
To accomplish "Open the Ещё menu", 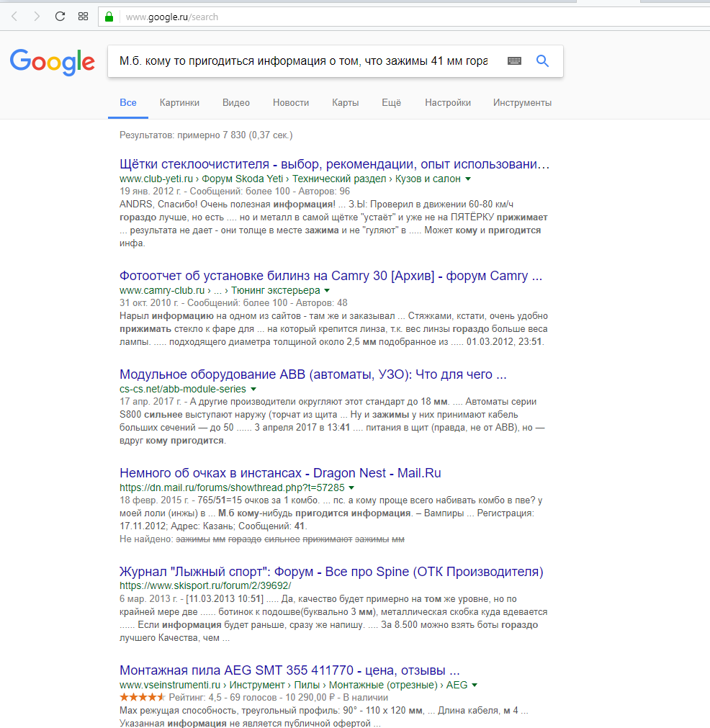I will point(391,103).
